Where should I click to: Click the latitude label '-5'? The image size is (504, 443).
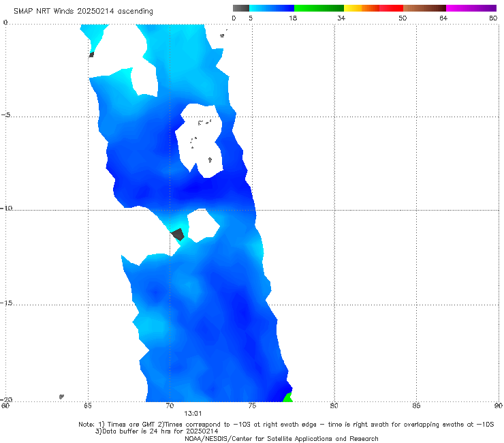(x=6, y=115)
